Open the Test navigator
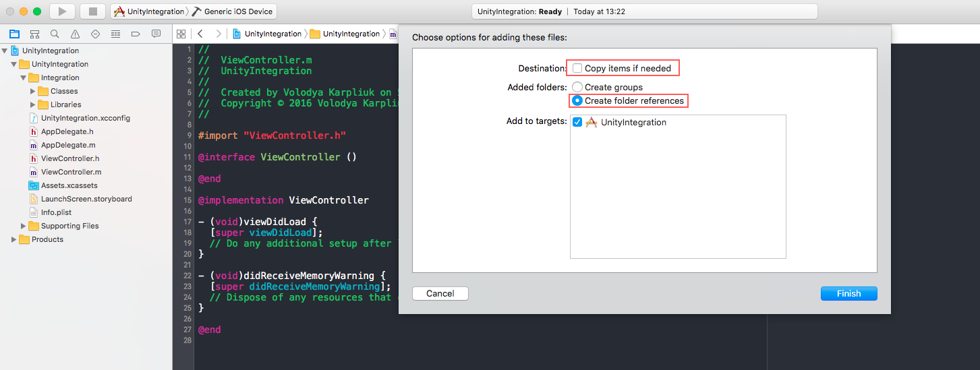This screenshot has height=370, width=980. click(x=95, y=34)
